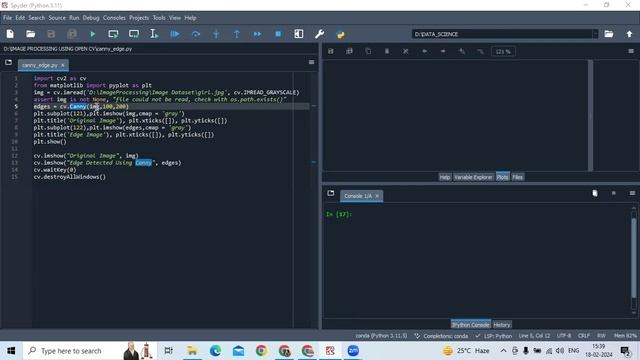Screen dimensions: 640x360
Task: Open the Run menu
Action: 74,18
